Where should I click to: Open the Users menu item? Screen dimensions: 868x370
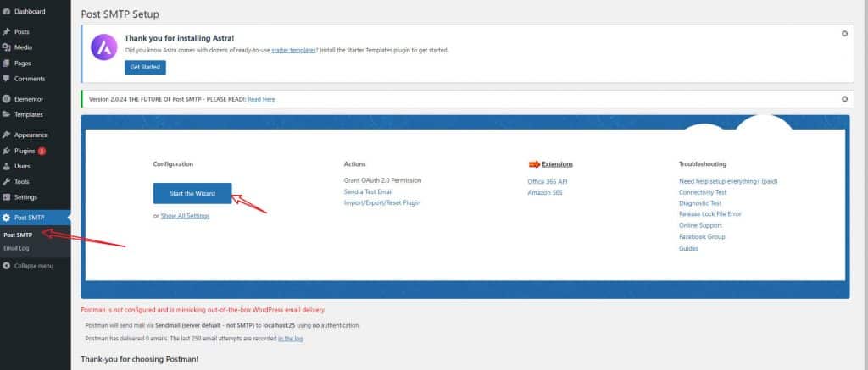point(23,166)
